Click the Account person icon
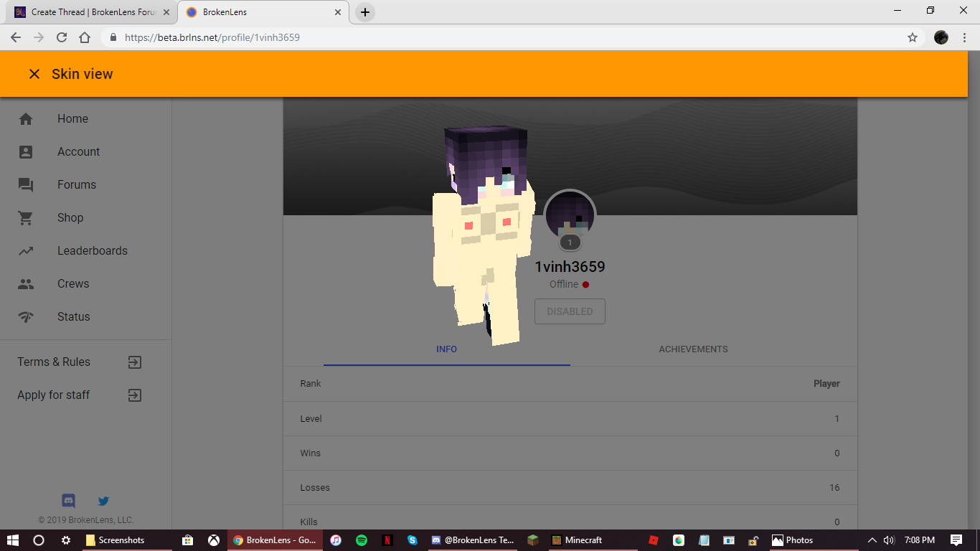Image resolution: width=980 pixels, height=551 pixels. coord(26,152)
